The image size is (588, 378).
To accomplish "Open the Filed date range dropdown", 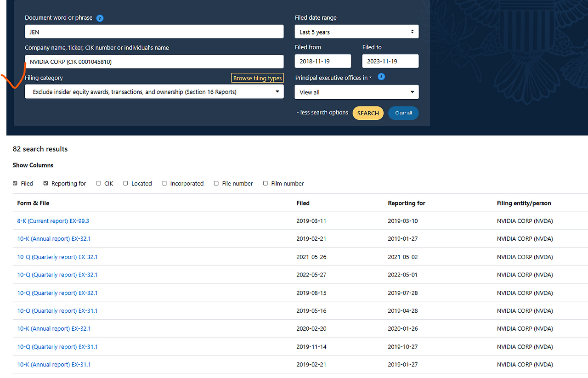I will click(x=356, y=32).
